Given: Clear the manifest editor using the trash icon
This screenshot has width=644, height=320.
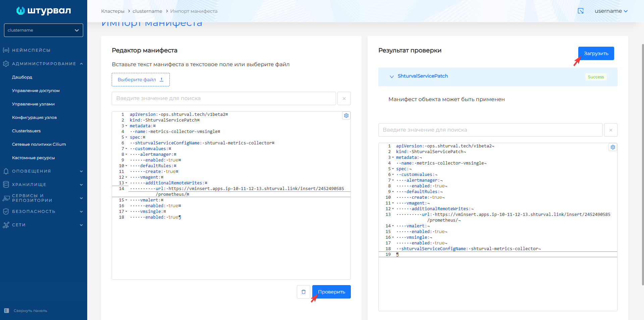Looking at the screenshot, I should click(304, 291).
